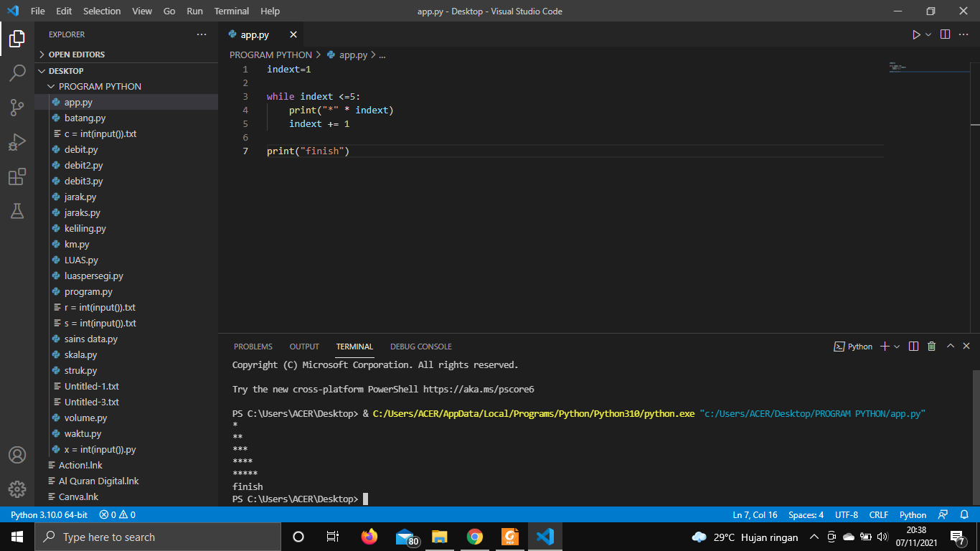Open Run and Debug view
This screenshot has height=551, width=980.
17,142
